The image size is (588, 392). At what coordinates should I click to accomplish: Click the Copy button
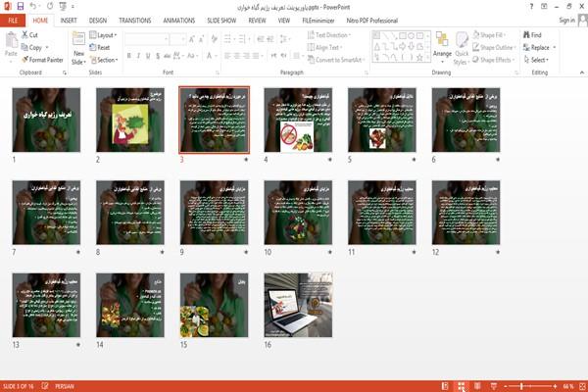[32, 47]
